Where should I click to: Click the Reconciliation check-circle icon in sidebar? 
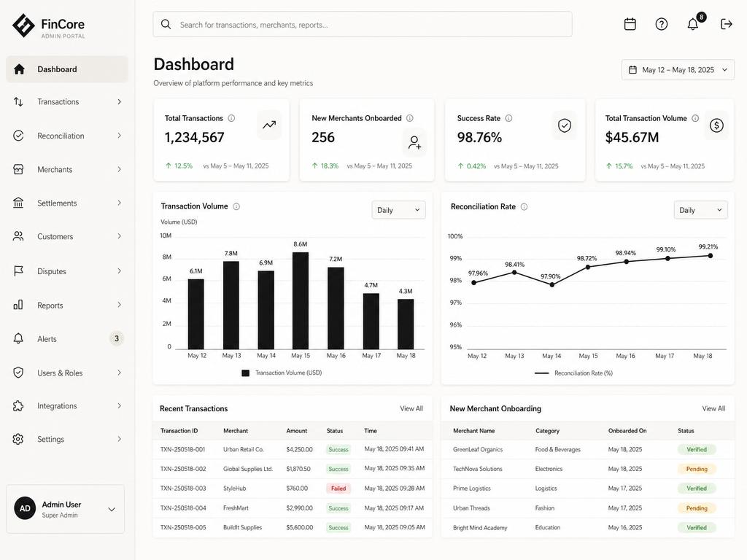(x=18, y=136)
